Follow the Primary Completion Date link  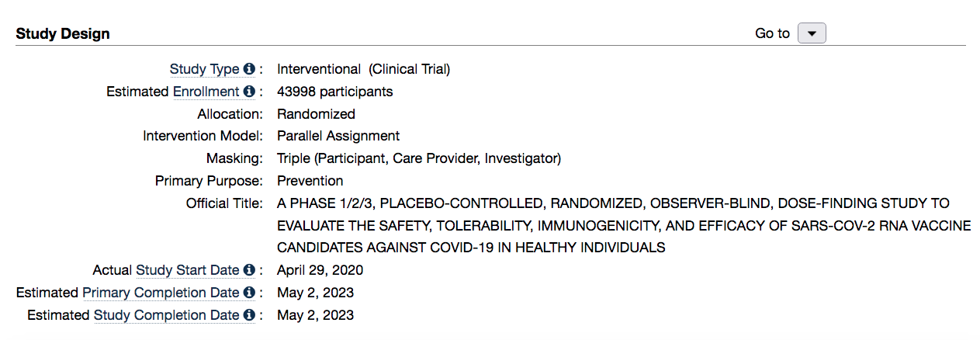(161, 293)
